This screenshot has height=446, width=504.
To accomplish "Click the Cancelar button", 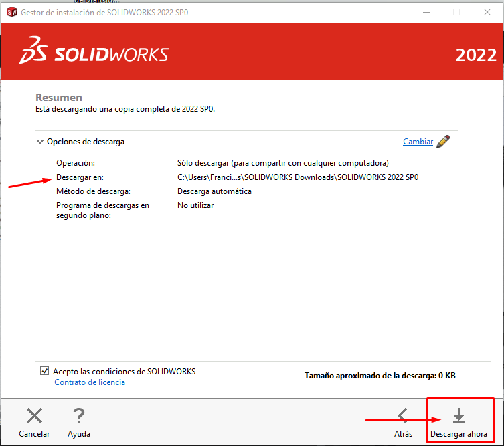I will [x=34, y=422].
